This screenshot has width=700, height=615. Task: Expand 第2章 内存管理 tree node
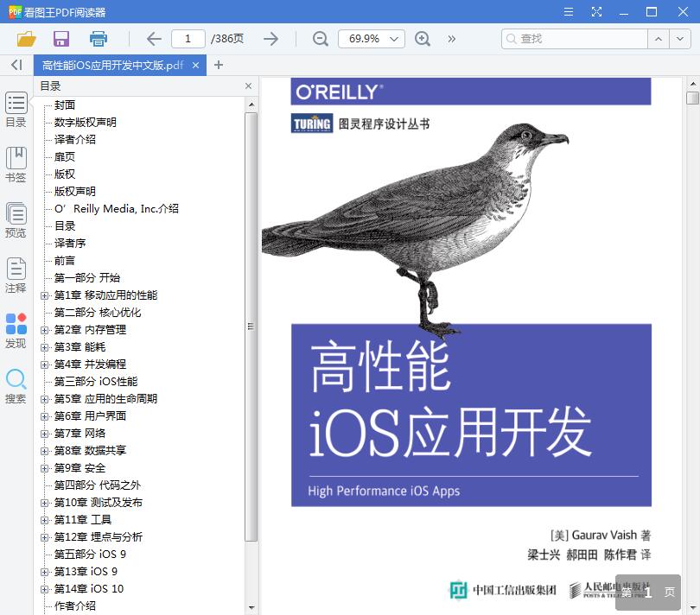[44, 330]
